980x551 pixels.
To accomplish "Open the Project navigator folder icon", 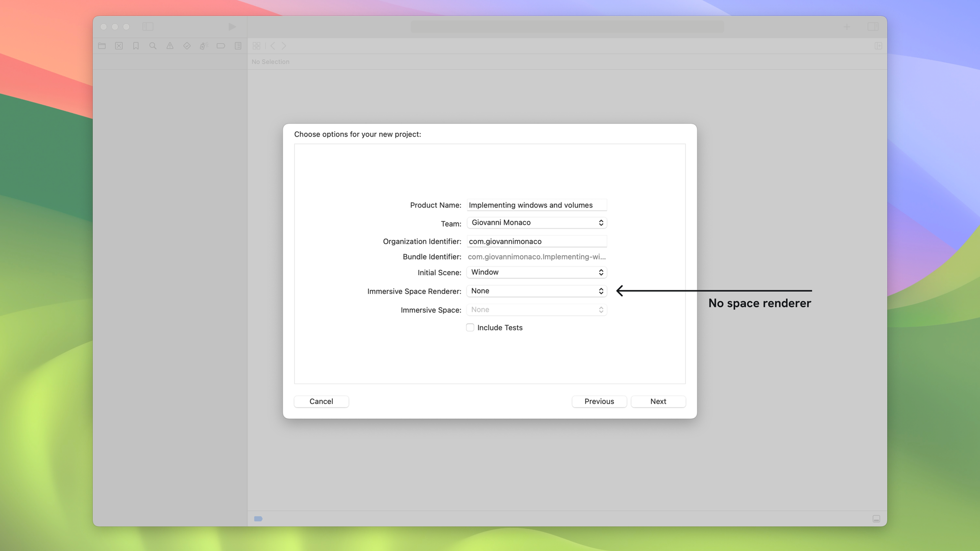I will (x=102, y=46).
